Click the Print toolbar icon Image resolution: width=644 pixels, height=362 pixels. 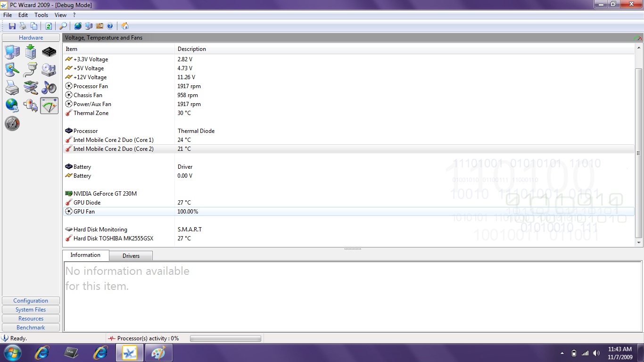point(23,26)
